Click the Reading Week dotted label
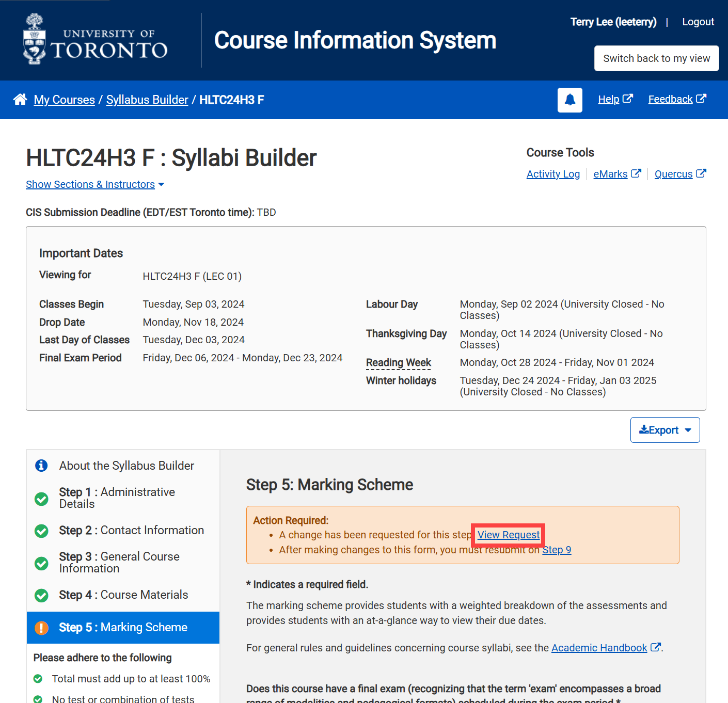This screenshot has width=728, height=703. click(x=399, y=362)
